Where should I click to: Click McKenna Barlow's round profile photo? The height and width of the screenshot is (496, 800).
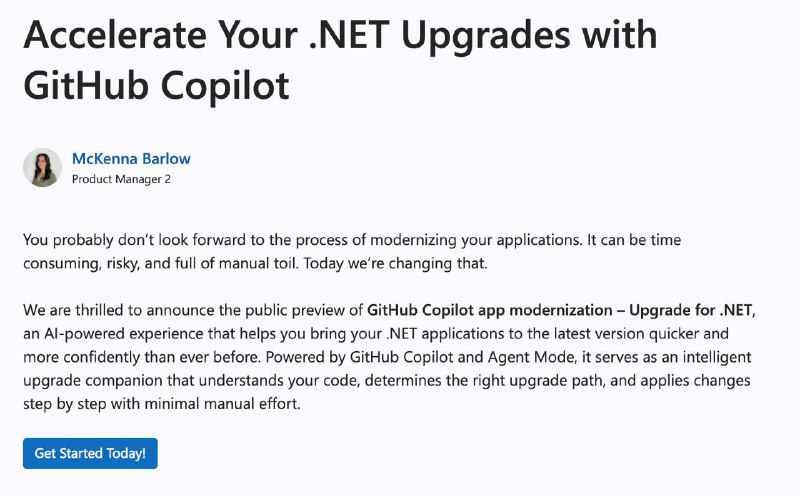point(42,168)
